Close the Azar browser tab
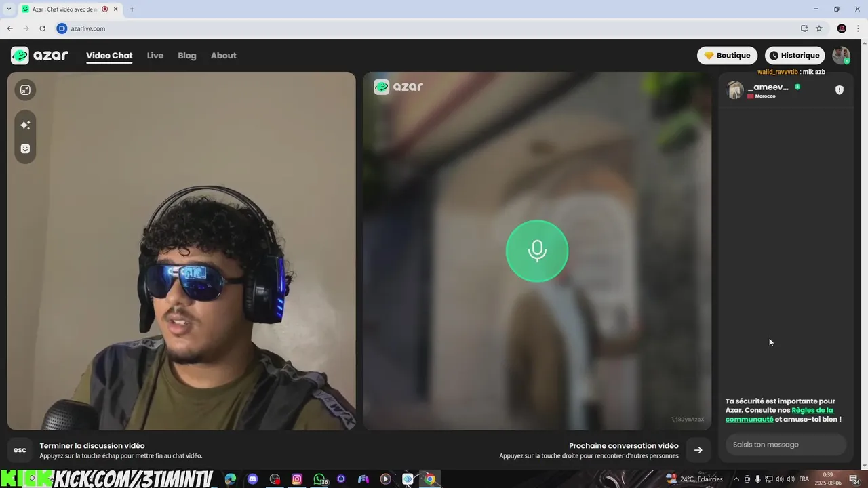 pyautogui.click(x=116, y=9)
